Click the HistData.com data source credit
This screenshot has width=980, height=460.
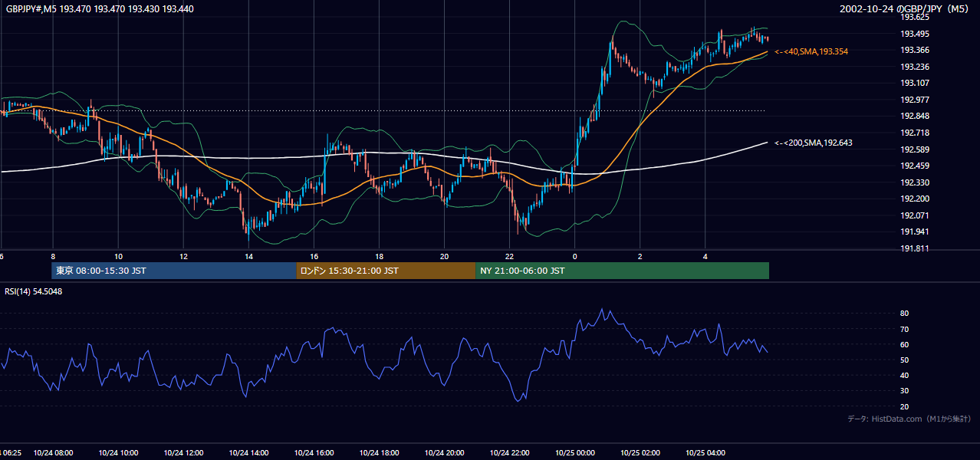click(909, 419)
